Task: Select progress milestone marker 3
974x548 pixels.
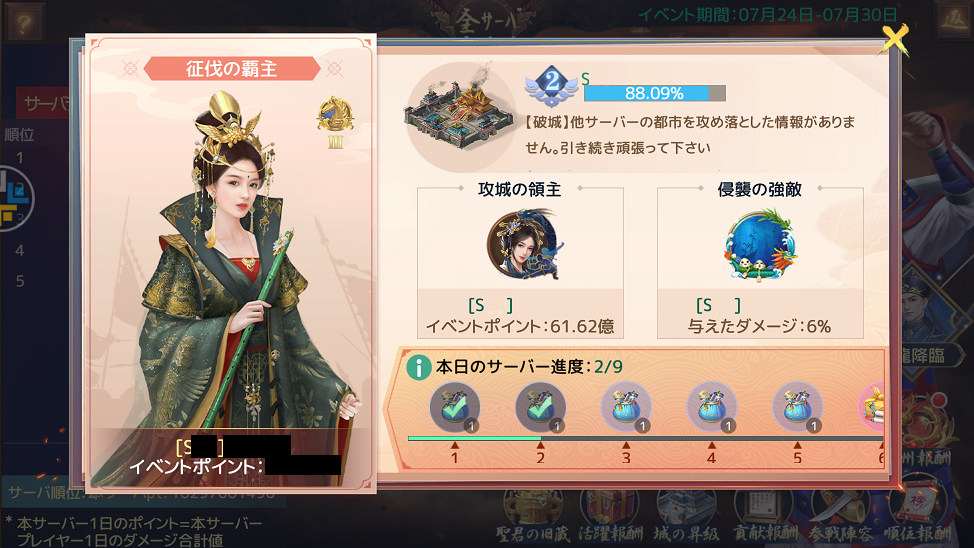Action: pos(626,454)
